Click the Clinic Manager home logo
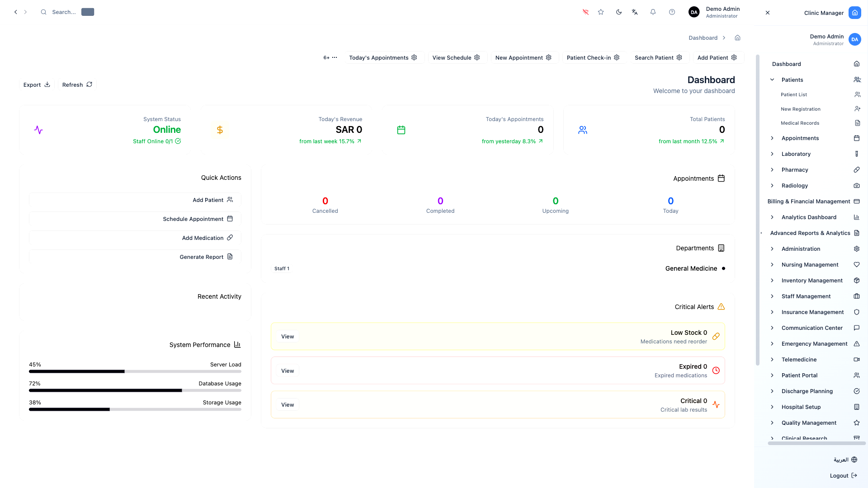Viewport: 868px width, 488px height. click(x=854, y=13)
